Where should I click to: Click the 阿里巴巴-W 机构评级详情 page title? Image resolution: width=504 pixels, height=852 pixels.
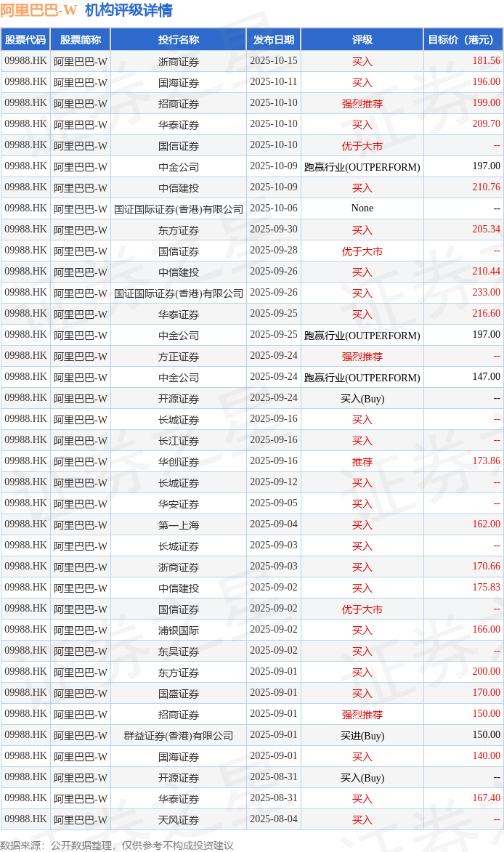tap(87, 9)
